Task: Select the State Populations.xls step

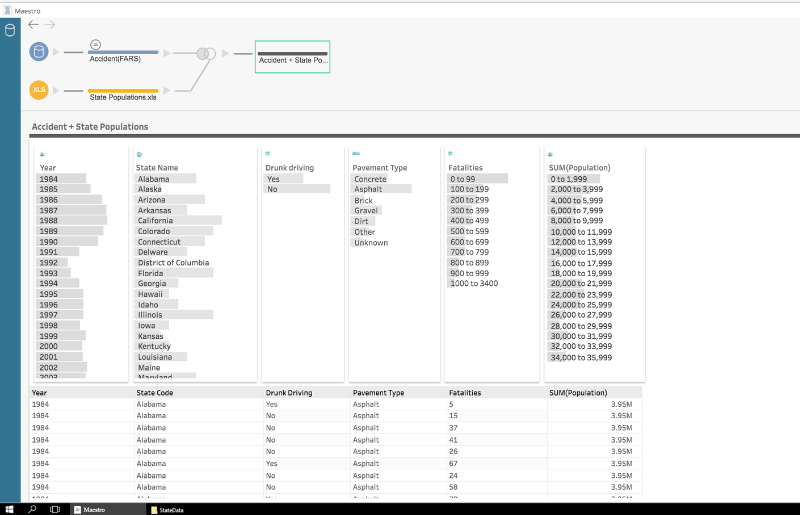Action: pyautogui.click(x=123, y=95)
